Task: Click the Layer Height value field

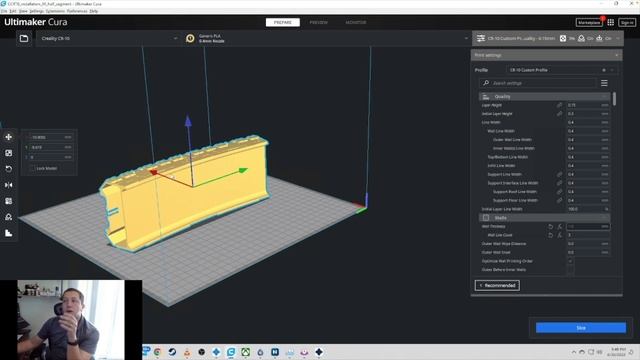Action: 588,105
